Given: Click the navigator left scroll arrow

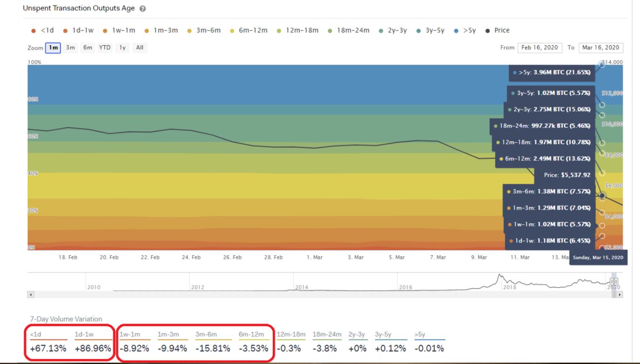Looking at the screenshot, I should point(31,295).
